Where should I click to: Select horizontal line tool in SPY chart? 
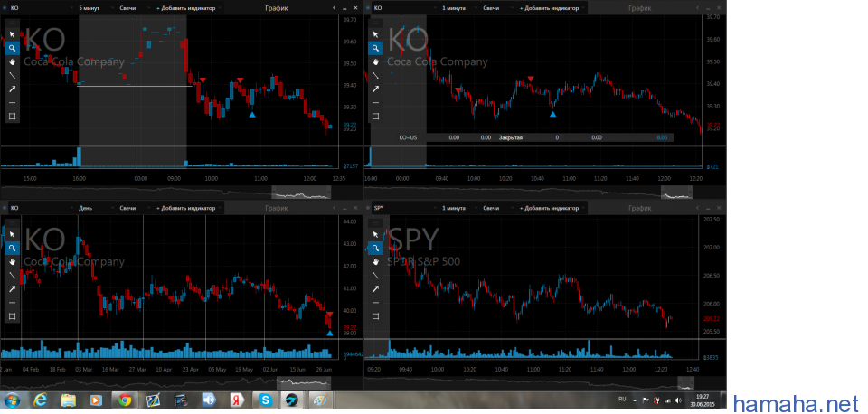[376, 302]
